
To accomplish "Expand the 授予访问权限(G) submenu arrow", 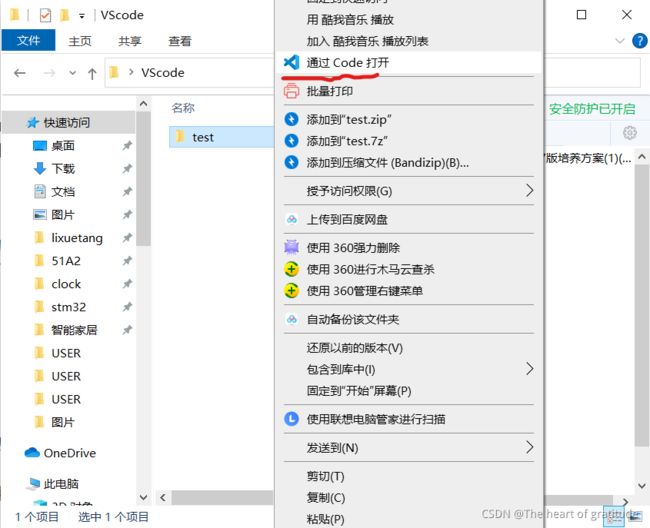I will click(529, 191).
